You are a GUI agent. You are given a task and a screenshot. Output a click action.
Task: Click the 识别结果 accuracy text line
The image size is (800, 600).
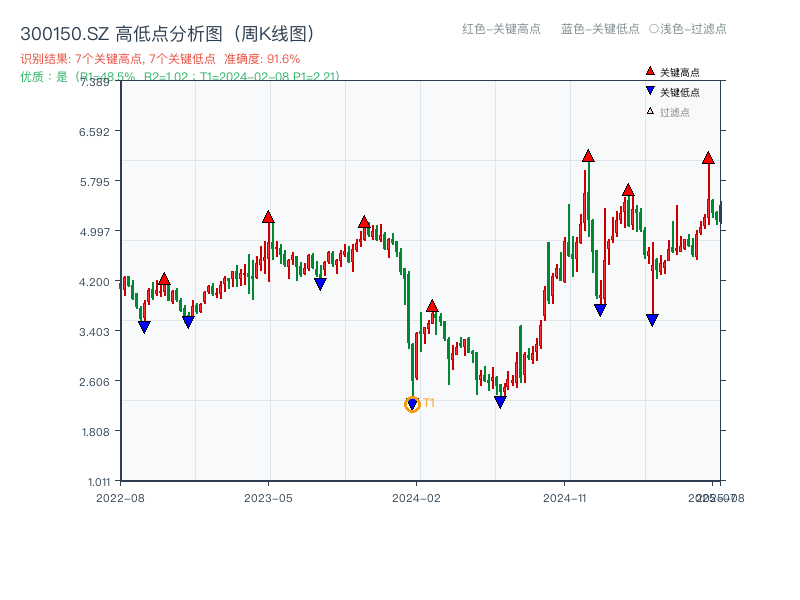pyautogui.click(x=160, y=59)
